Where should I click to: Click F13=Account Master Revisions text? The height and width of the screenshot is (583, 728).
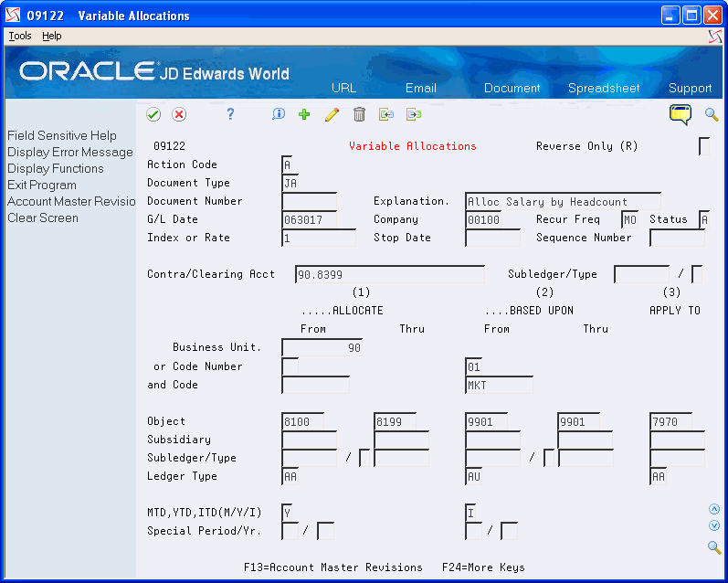(x=332, y=567)
